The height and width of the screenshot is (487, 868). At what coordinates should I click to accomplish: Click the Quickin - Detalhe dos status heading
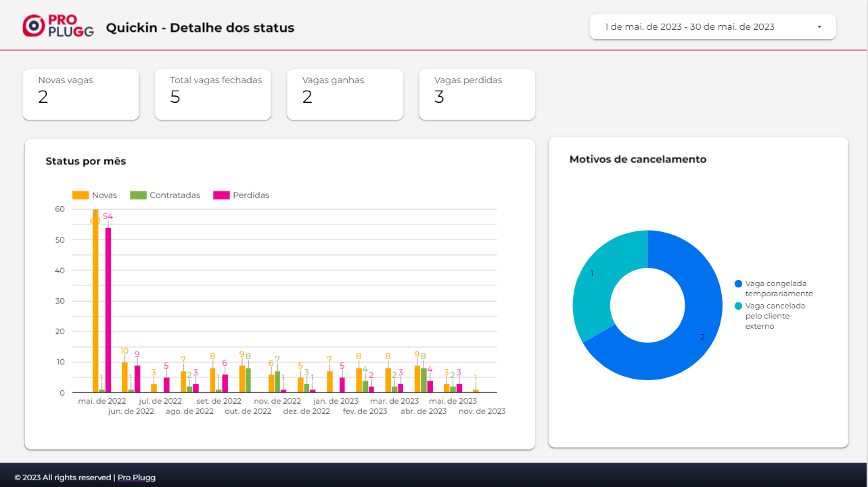point(200,28)
